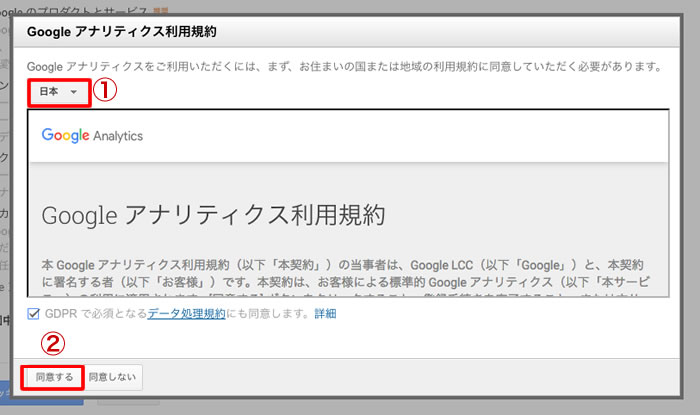Image resolution: width=700 pixels, height=415 pixels.
Task: Click the large terms heading inside the frame
Action: (x=214, y=215)
